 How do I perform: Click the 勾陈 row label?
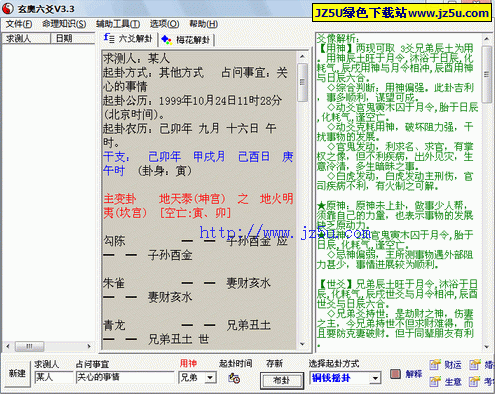coord(114,241)
